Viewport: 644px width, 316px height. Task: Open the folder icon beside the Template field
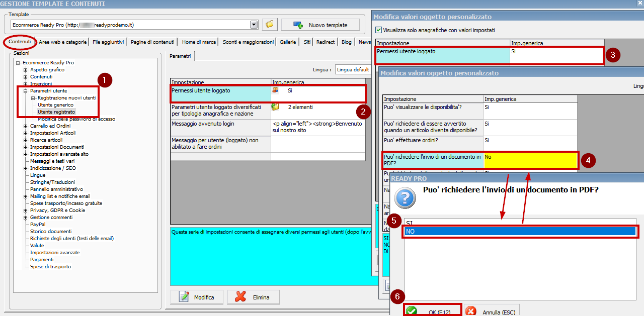tap(270, 24)
